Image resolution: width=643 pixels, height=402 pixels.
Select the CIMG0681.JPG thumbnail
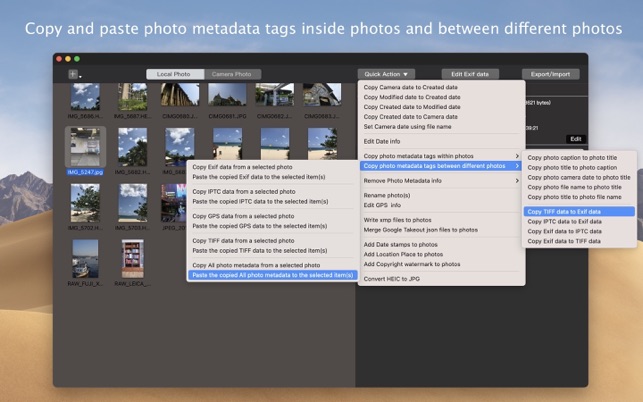pyautogui.click(x=227, y=94)
